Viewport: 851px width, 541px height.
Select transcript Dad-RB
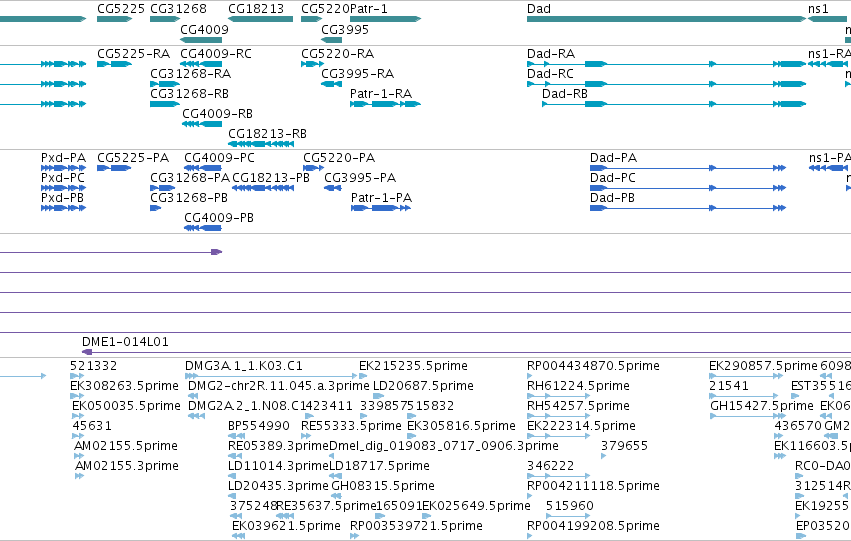pyautogui.click(x=674, y=104)
